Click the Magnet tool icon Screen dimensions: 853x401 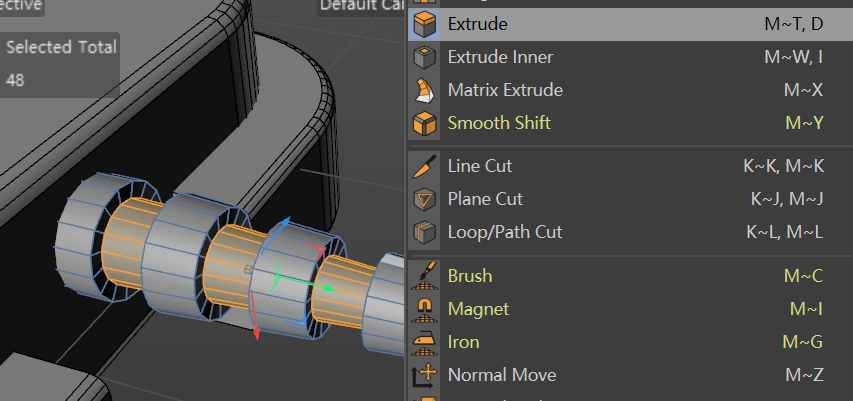(424, 309)
